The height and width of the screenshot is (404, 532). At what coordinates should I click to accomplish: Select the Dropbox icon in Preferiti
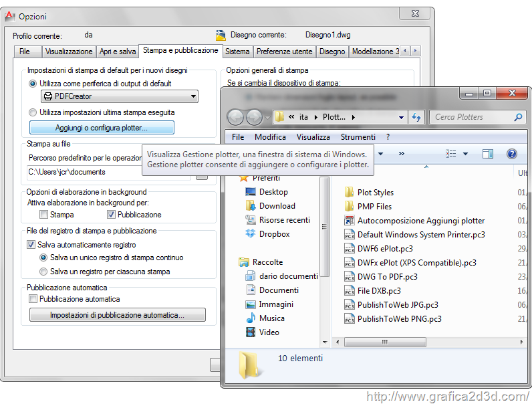point(251,234)
